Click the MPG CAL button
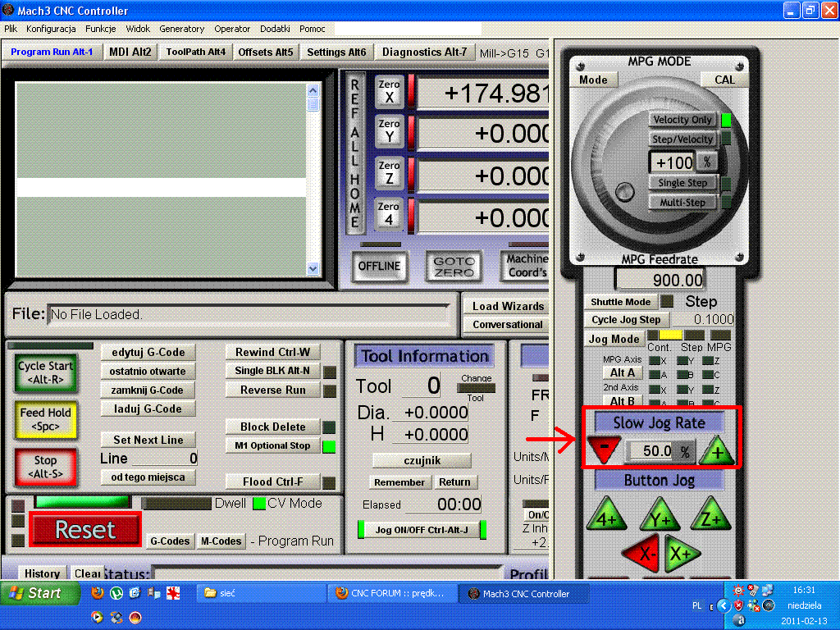 (x=724, y=80)
